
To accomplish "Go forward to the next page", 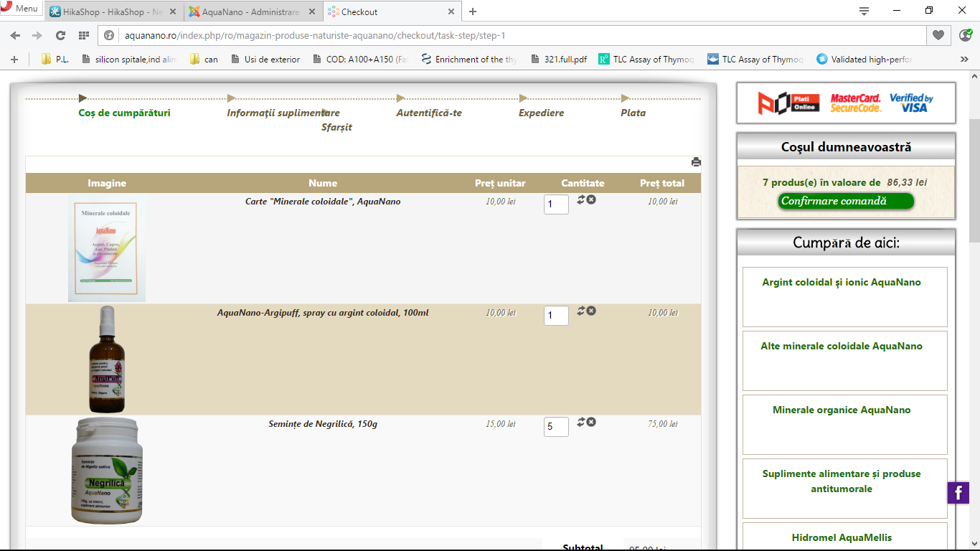I will pos(37,35).
